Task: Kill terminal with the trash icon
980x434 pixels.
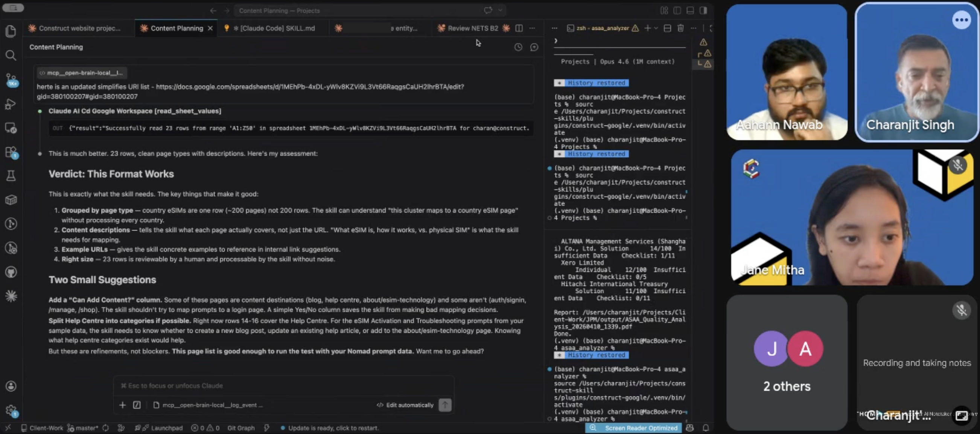Action: 680,28
